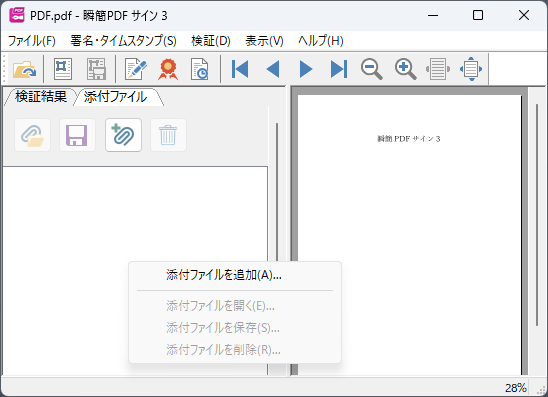Maximize the application window
Image resolution: width=548 pixels, height=397 pixels.
click(478, 15)
